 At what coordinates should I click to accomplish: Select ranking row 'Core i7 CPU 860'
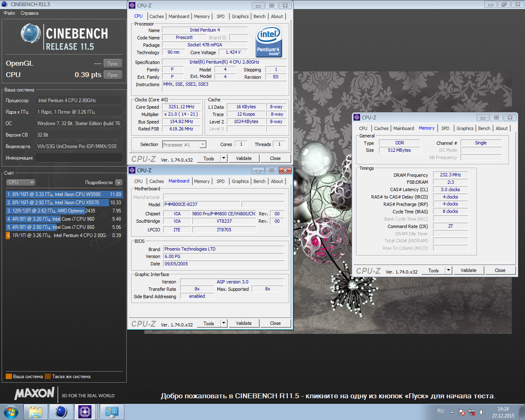(x=64, y=227)
